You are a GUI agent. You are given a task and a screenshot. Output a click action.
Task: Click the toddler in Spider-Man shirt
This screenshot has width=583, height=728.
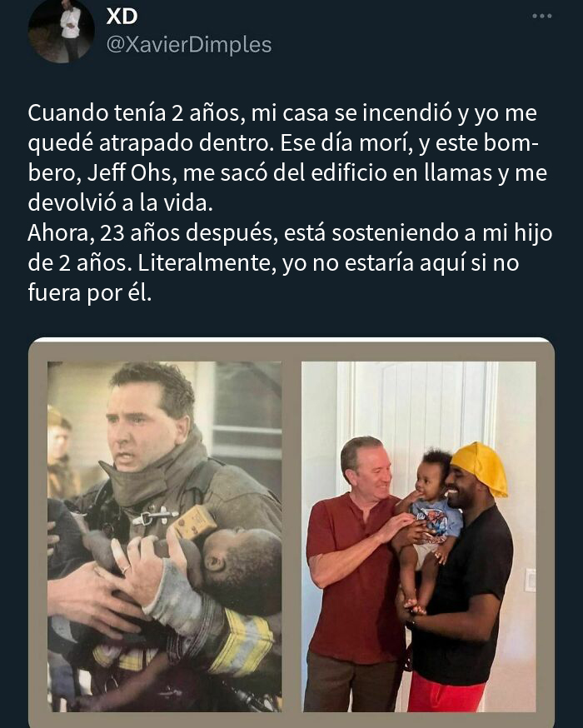coord(430,520)
